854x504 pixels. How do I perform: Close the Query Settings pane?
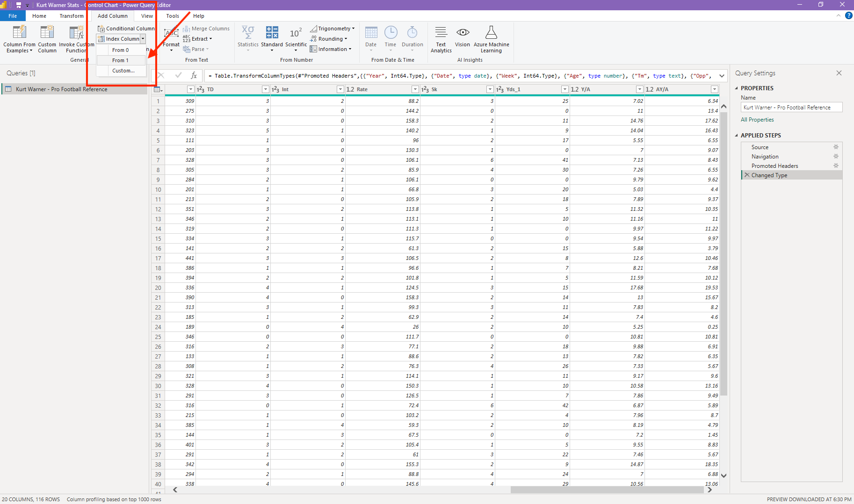pos(839,73)
